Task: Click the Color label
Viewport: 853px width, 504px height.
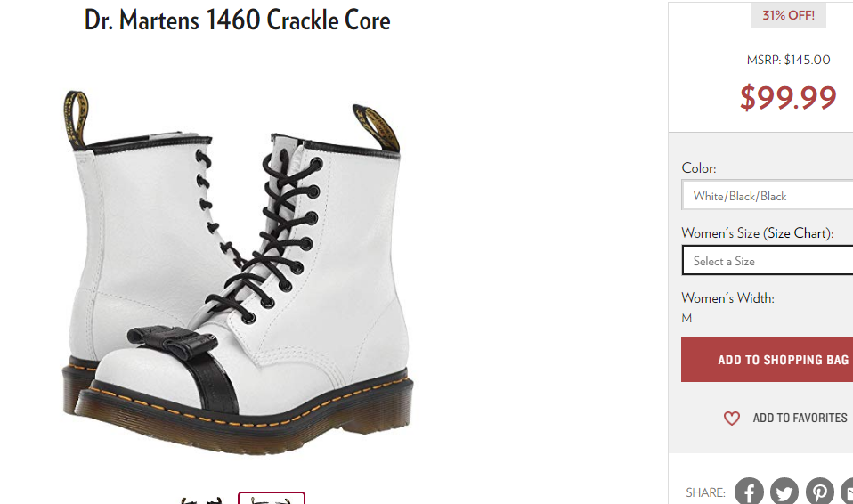Action: [698, 168]
